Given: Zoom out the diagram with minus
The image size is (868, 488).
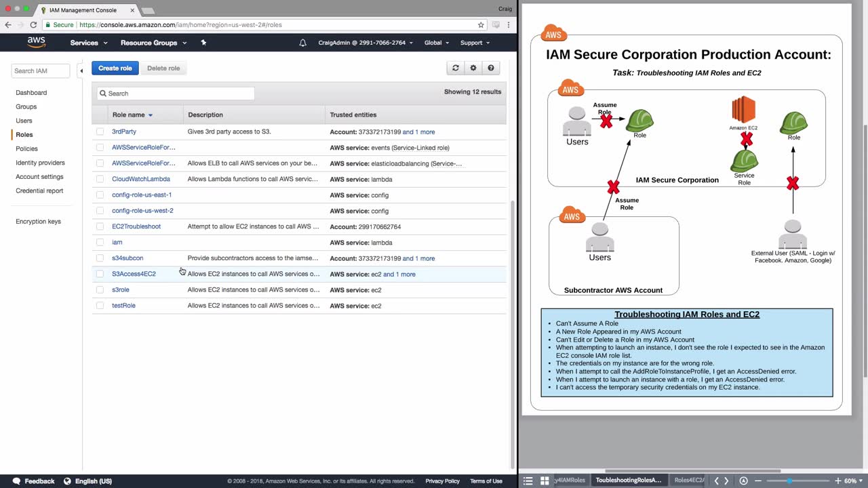Looking at the screenshot, I should [758, 481].
